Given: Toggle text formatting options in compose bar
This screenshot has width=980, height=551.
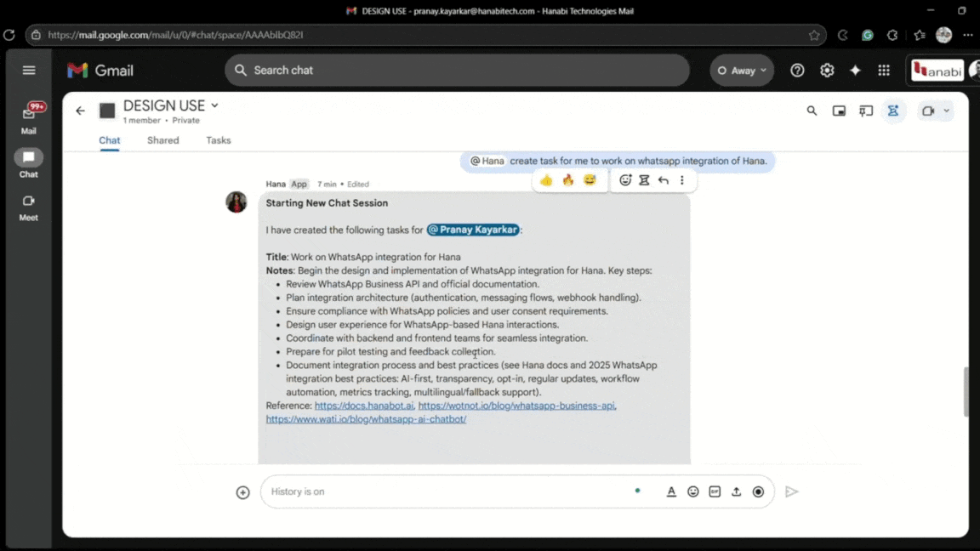Looking at the screenshot, I should [x=671, y=491].
